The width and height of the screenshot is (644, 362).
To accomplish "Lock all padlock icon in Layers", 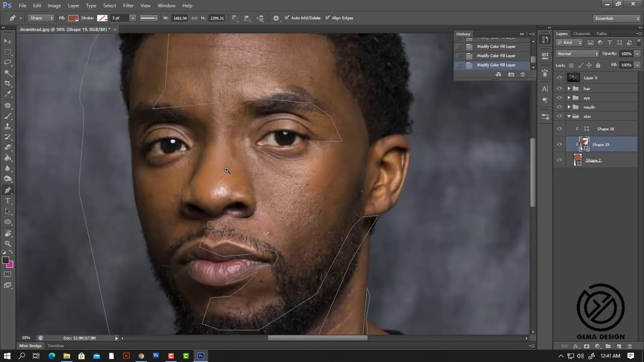I will pyautogui.click(x=598, y=65).
